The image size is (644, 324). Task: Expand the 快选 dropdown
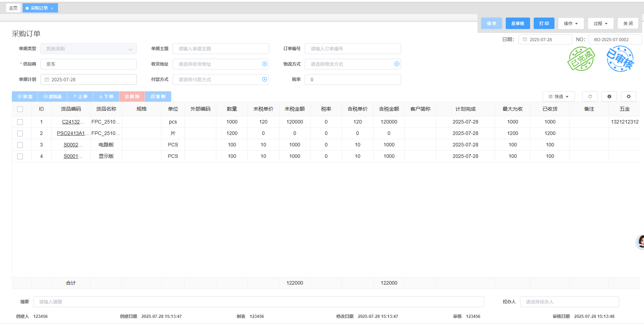pos(558,97)
